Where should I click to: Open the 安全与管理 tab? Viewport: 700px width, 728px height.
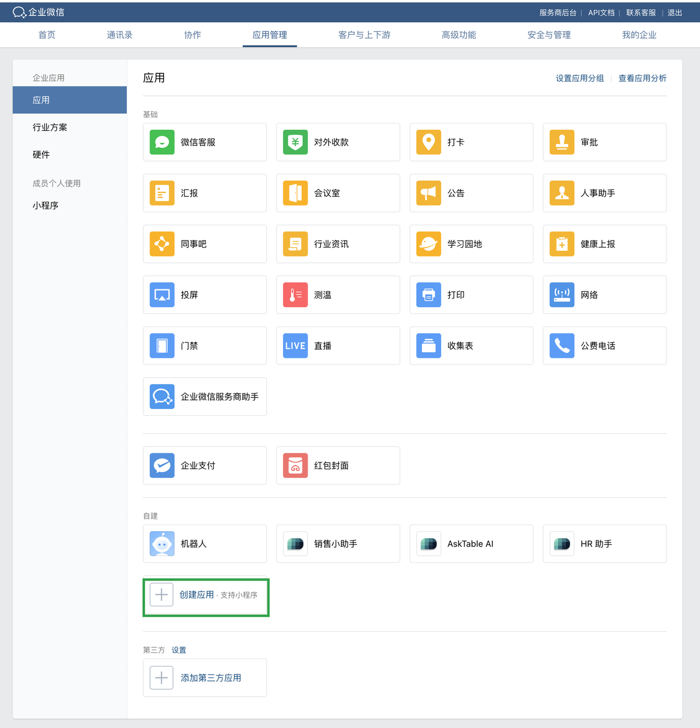pyautogui.click(x=549, y=35)
